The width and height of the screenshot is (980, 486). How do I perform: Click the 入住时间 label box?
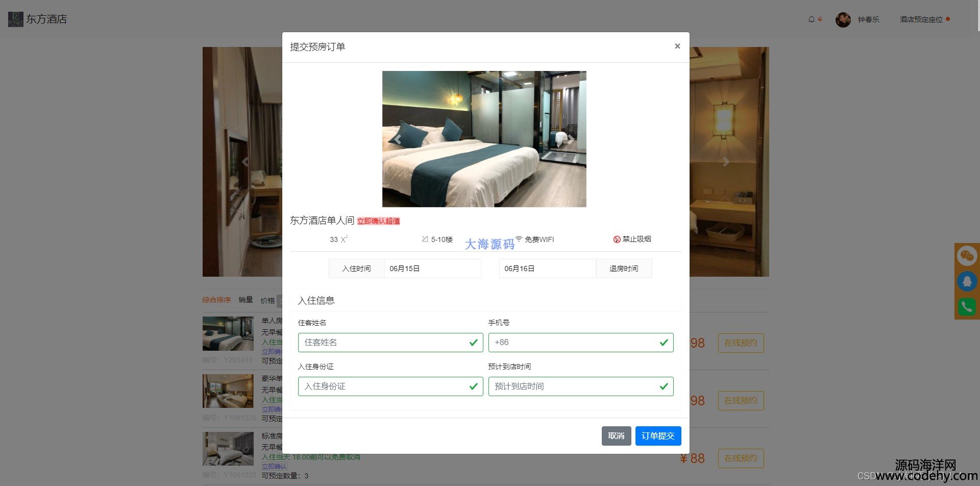pos(356,269)
